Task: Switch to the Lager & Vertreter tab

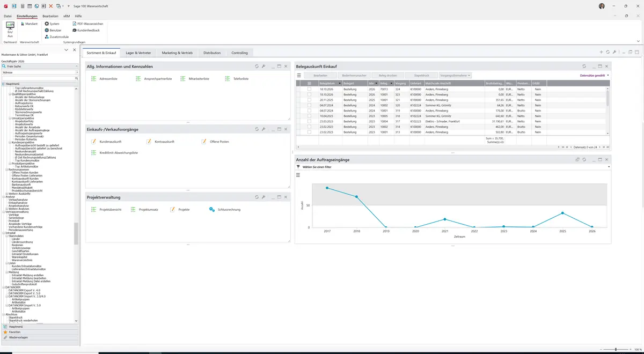Action: click(138, 53)
